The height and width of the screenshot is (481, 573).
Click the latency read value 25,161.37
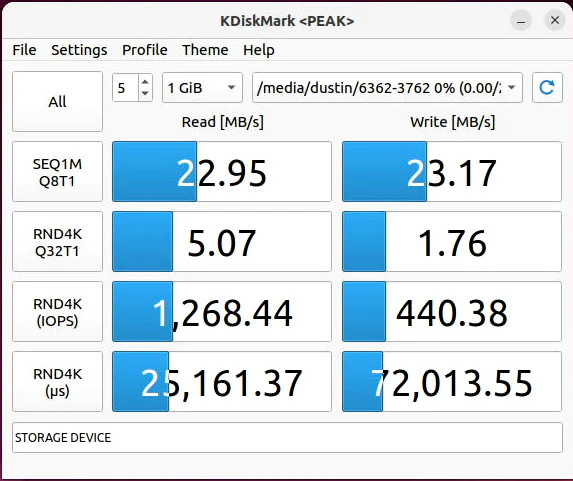[x=222, y=382]
